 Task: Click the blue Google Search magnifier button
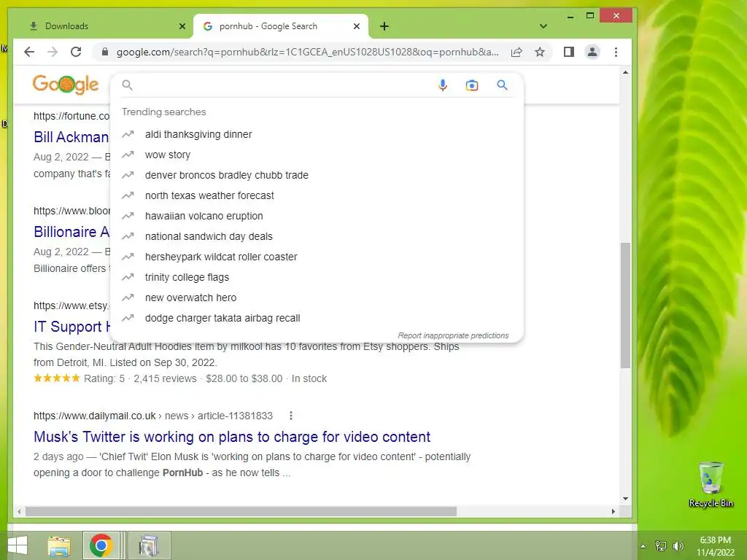[502, 85]
